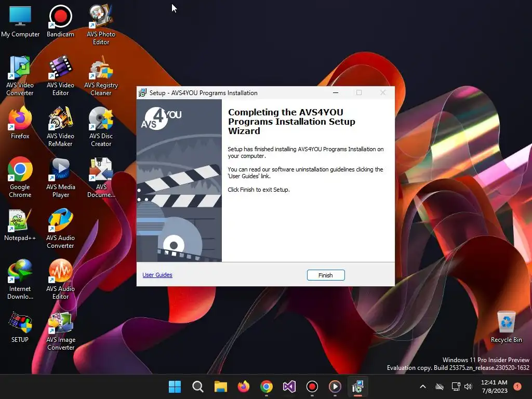Select the AVS Audio Editor shortcut
The width and height of the screenshot is (532, 399).
(x=60, y=279)
